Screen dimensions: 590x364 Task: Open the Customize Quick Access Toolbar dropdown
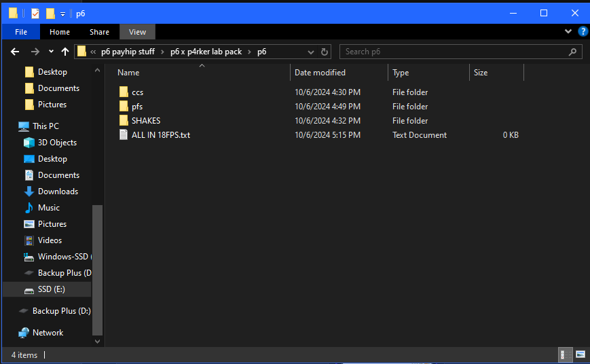click(62, 14)
